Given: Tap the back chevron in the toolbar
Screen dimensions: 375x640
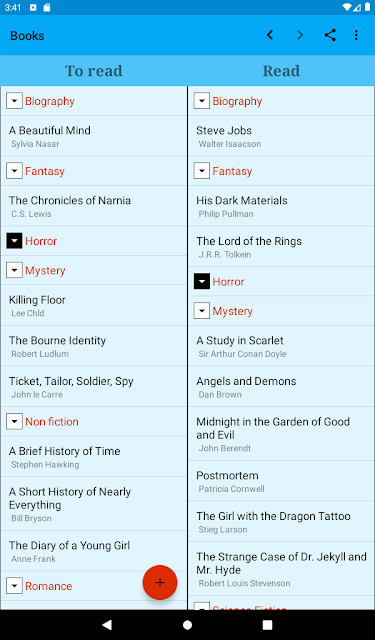Looking at the screenshot, I should click(270, 35).
